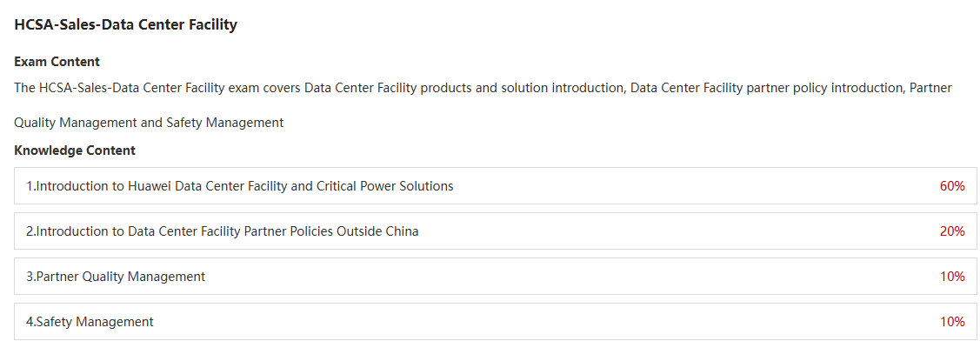This screenshot has height=341, width=980.
Task: Click 'products and solution introduction' in the description
Action: [x=523, y=88]
